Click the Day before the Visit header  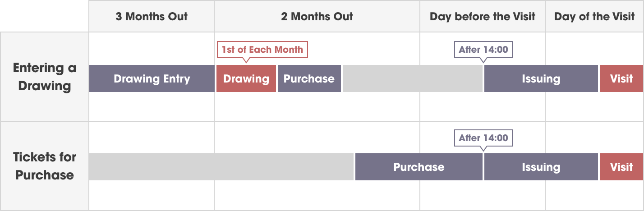(x=482, y=17)
